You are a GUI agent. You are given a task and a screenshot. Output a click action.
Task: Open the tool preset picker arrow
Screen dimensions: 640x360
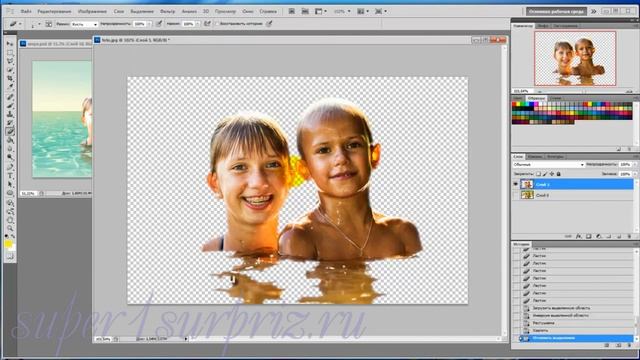(20, 24)
